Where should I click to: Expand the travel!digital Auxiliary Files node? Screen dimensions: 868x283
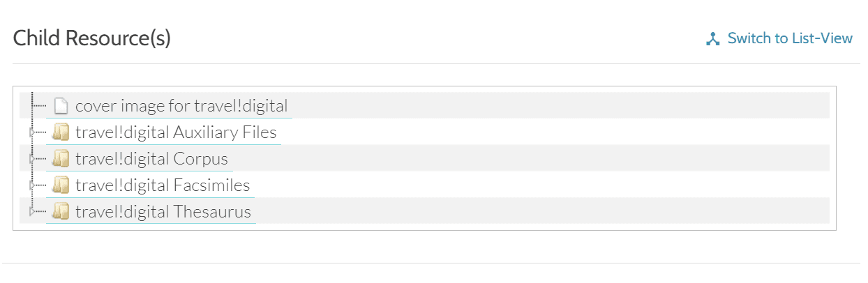(x=31, y=132)
